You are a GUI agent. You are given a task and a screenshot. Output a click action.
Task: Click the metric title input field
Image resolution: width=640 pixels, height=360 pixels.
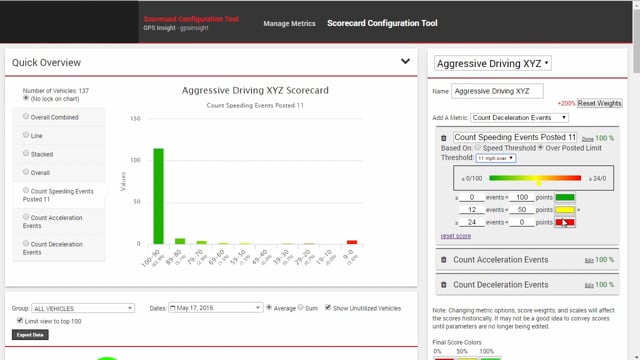[x=515, y=138]
